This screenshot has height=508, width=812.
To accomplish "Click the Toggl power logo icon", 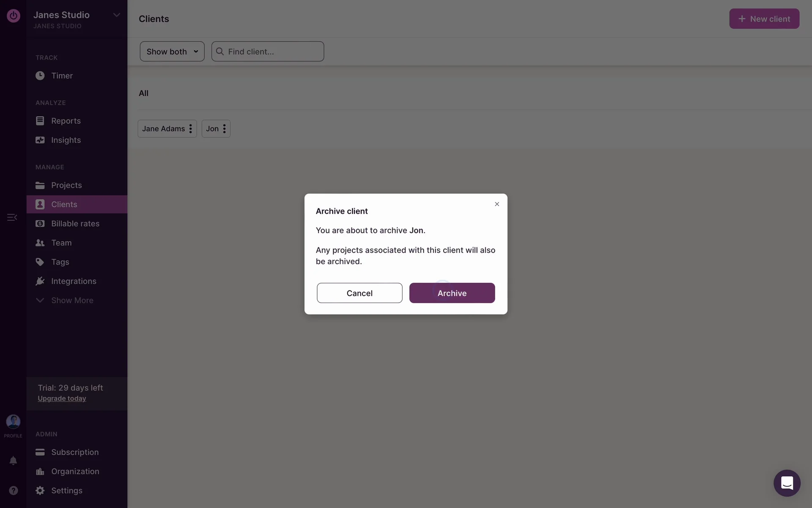I will tap(13, 16).
